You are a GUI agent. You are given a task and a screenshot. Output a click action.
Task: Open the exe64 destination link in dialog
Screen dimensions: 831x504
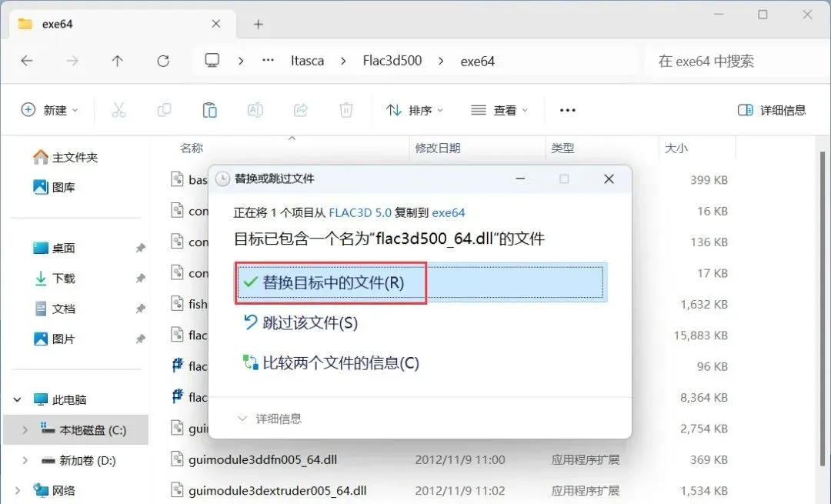coord(449,212)
